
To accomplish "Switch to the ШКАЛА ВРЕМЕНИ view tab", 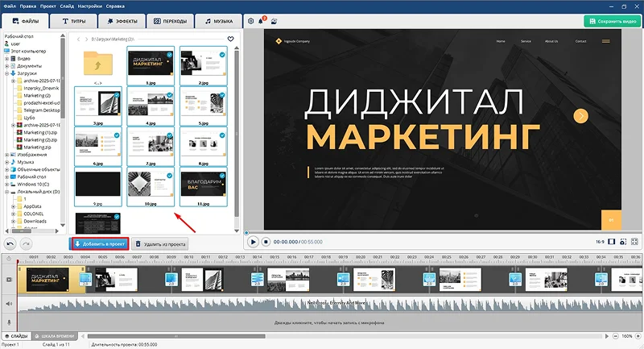I will pos(54,336).
